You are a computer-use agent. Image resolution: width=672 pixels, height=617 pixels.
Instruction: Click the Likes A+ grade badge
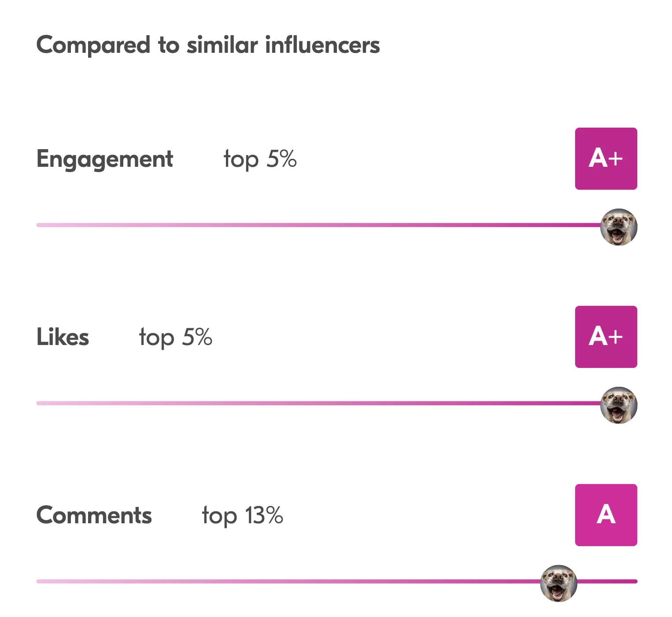[x=606, y=337]
